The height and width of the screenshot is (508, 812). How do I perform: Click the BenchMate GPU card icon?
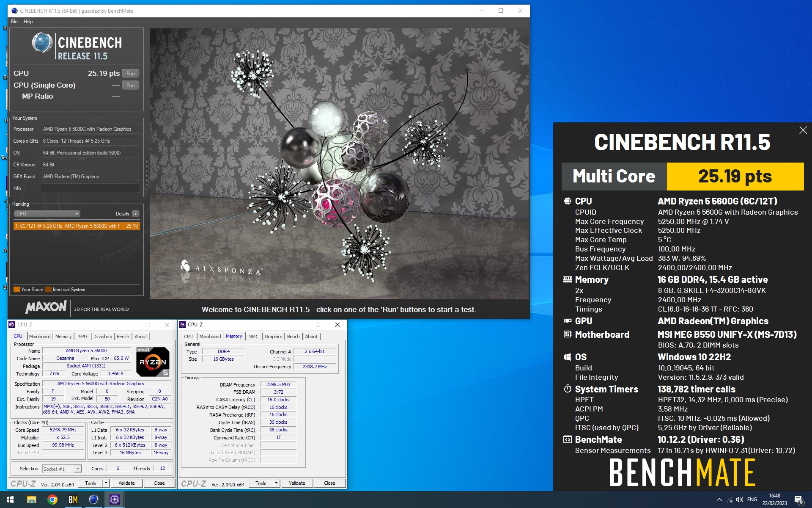[x=568, y=321]
